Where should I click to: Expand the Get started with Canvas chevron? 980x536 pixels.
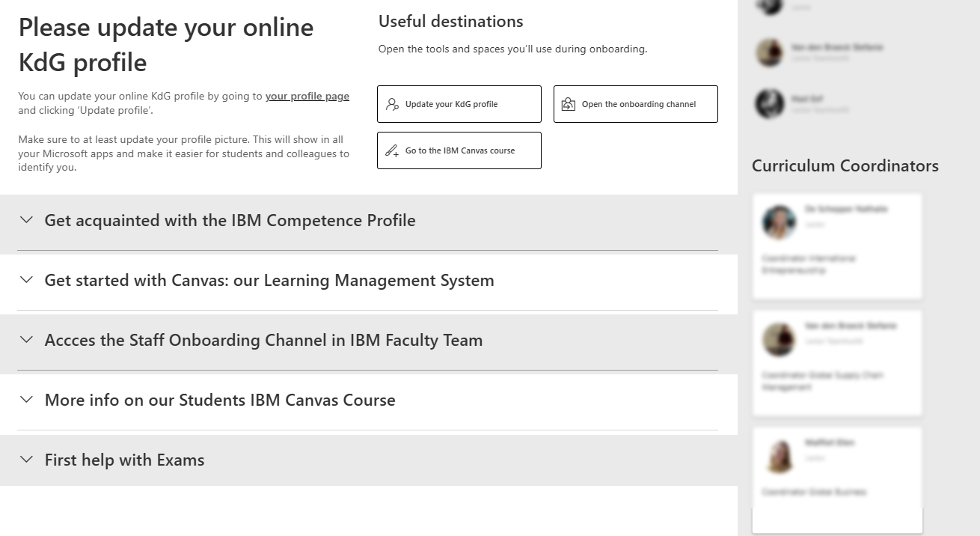pyautogui.click(x=26, y=280)
